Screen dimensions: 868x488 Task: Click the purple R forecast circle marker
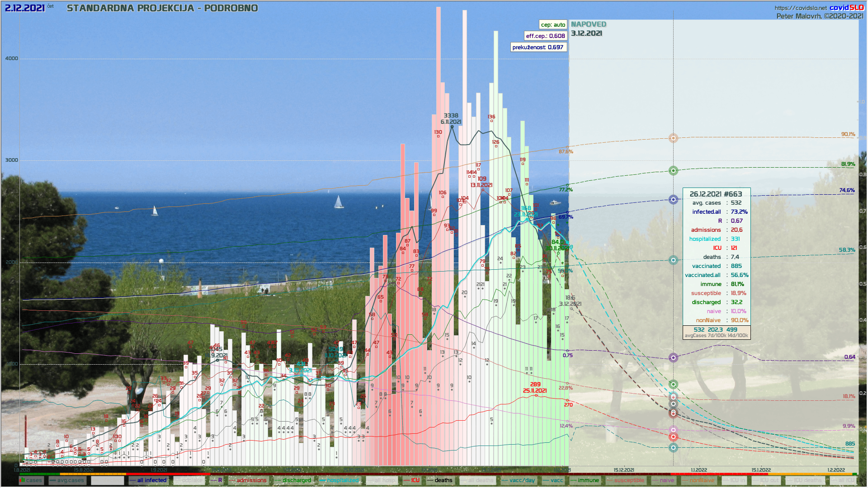coord(673,357)
